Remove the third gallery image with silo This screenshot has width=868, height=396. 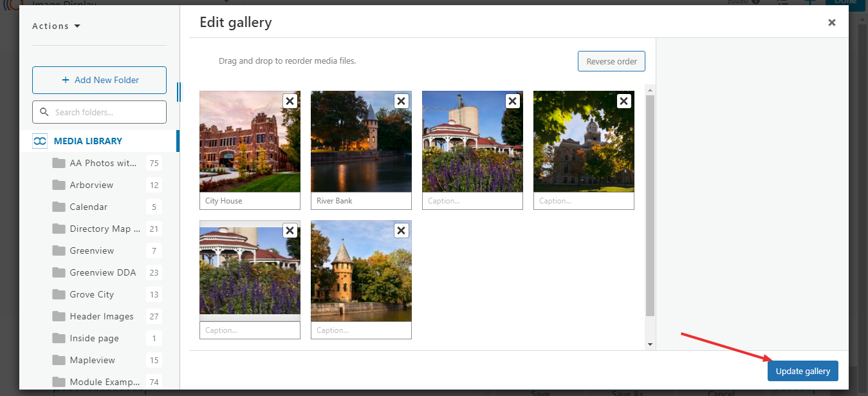point(513,101)
